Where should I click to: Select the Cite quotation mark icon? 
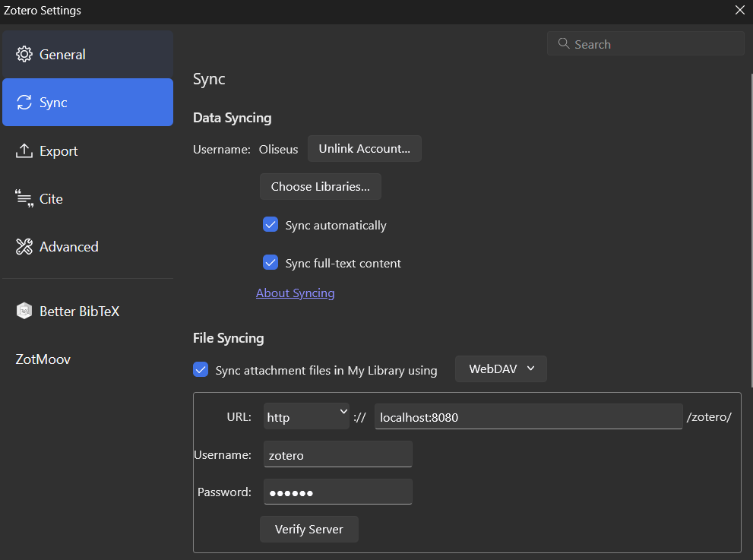(22, 198)
